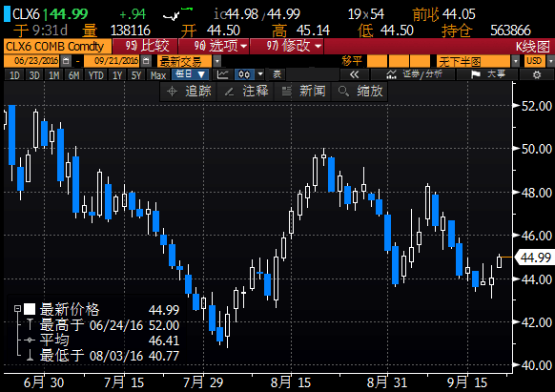
Task: Select the 5Y range tab
Action: (136, 75)
